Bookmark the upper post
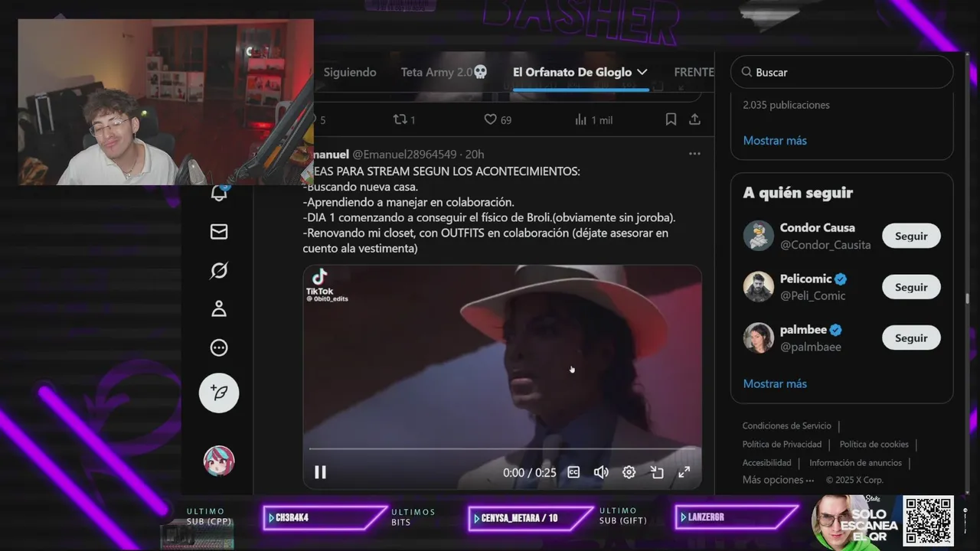980x551 pixels. click(671, 119)
